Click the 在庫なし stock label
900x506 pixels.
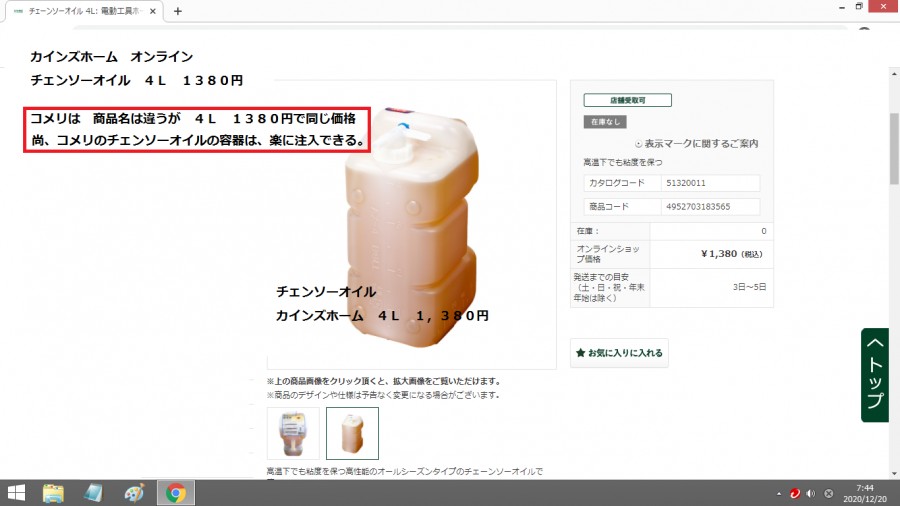pos(605,122)
